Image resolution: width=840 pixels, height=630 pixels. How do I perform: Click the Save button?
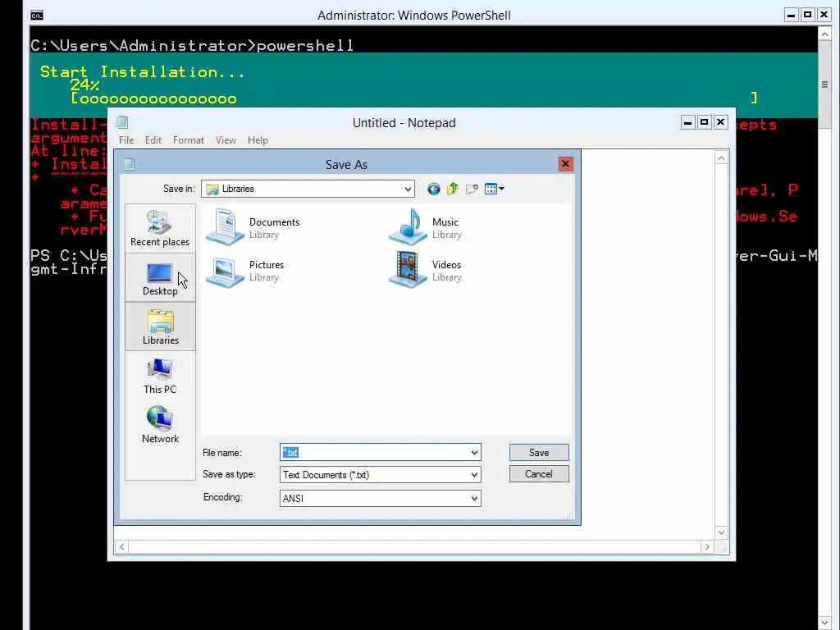[539, 452]
